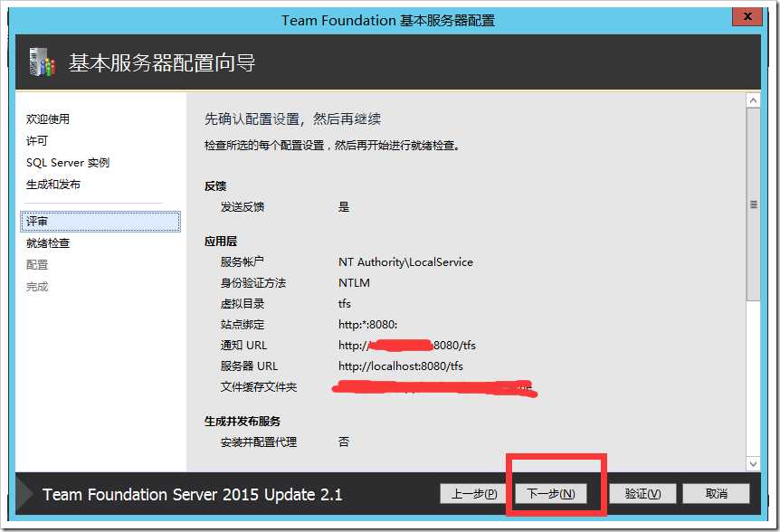Click the 文件缓存文件夹 label

pos(259,387)
